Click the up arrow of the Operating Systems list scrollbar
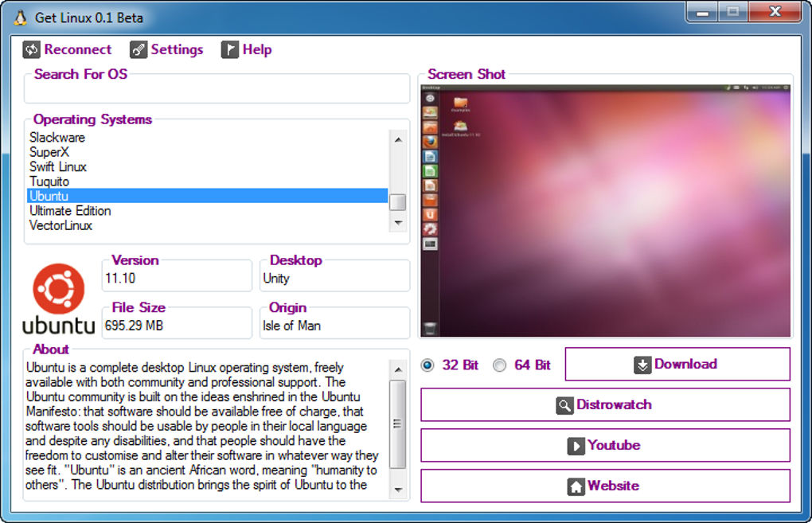This screenshot has height=523, width=812. tap(398, 139)
